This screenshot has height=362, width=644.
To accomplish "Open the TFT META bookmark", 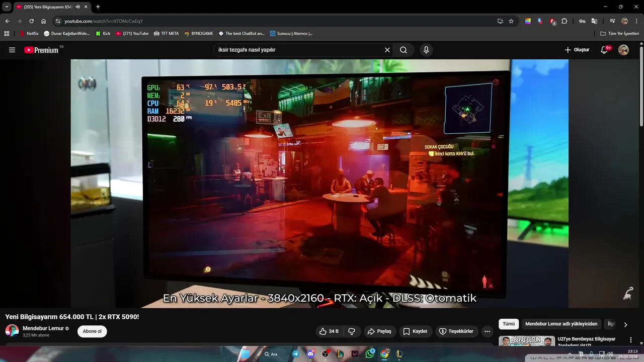I will [x=167, y=34].
